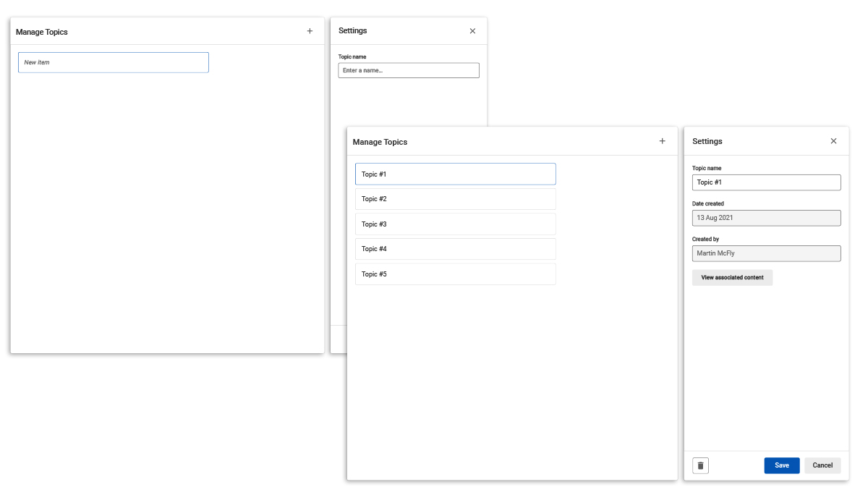
Task: Close the Settings panel with the empty topic name
Action: [x=472, y=31]
